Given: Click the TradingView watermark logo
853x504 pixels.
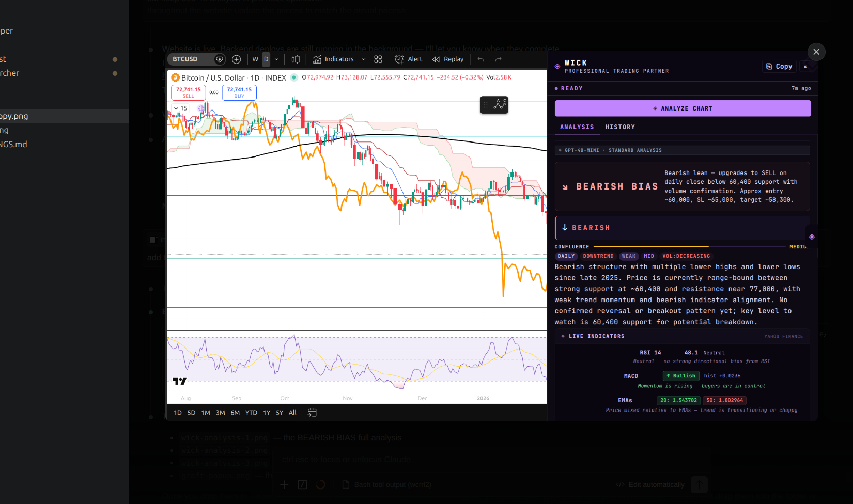Looking at the screenshot, I should 179,380.
